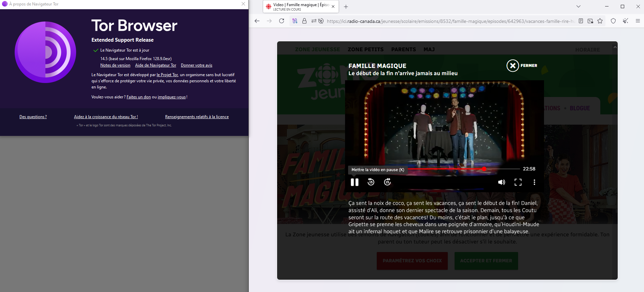
Task: Click the ACCEPTER ET FERMER button
Action: point(486,261)
